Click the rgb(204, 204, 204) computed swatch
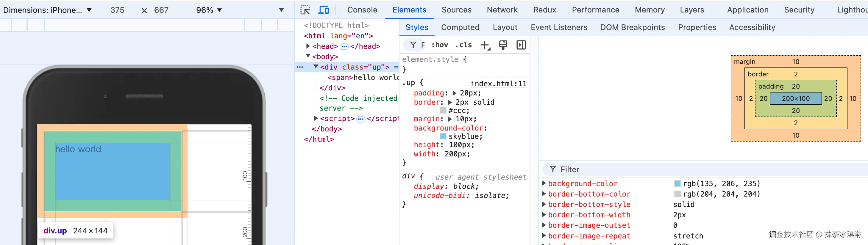 pos(677,194)
